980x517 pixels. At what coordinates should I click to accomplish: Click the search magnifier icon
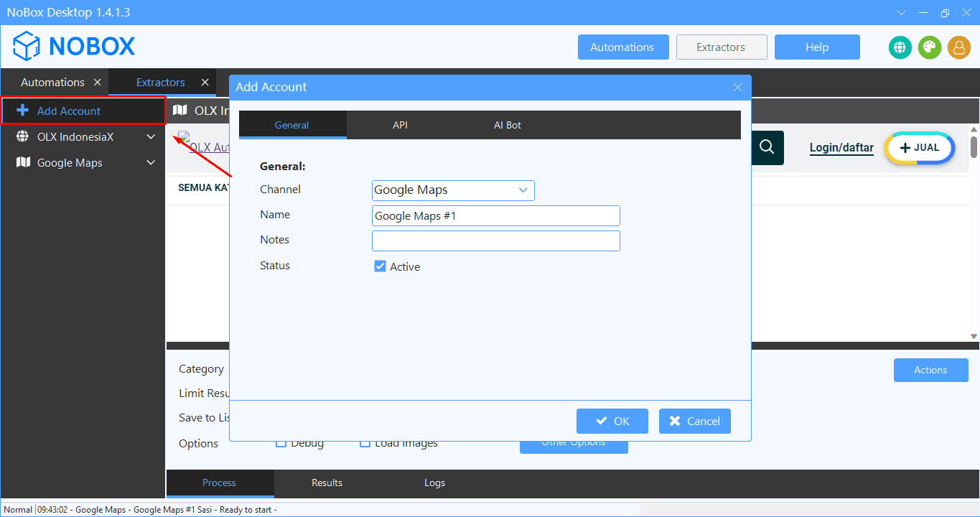[767, 147]
